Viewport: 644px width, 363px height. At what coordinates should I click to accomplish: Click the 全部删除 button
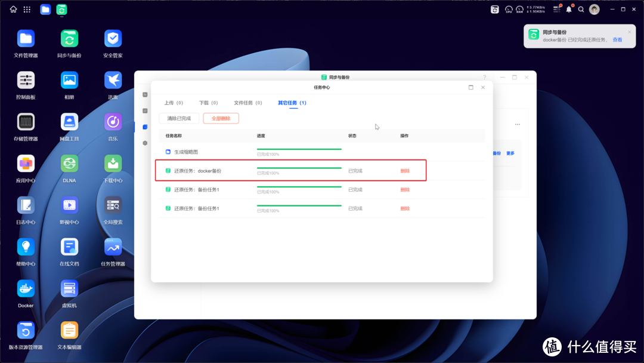(221, 118)
